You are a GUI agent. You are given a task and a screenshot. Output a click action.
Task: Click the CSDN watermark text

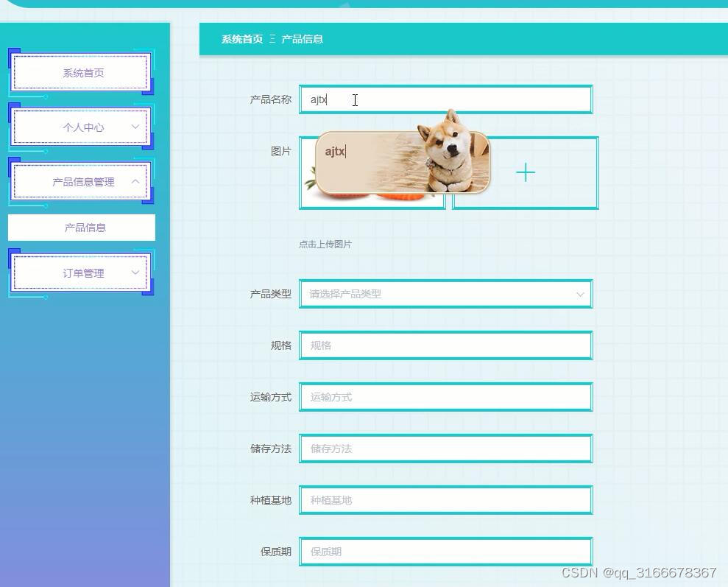pyautogui.click(x=637, y=572)
